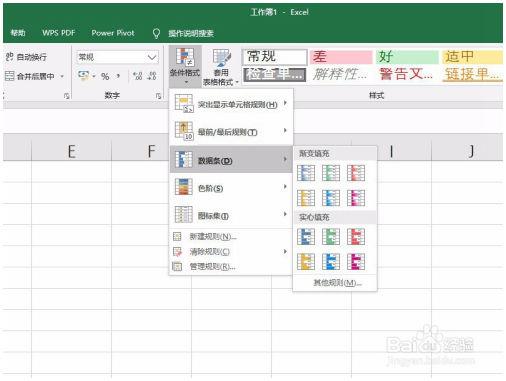Apply the Explanatory Text (解释性) style
Image resolution: width=506 pixels, height=381 pixels.
tap(341, 74)
